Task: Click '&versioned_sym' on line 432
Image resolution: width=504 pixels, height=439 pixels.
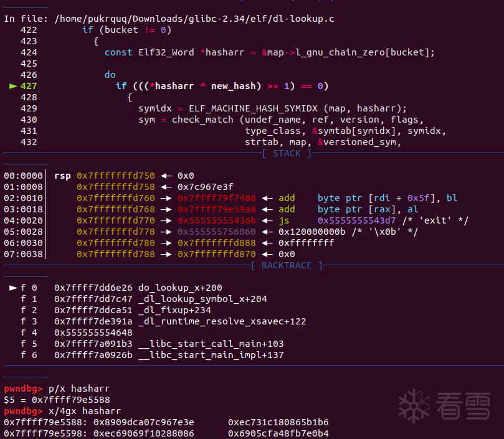Action: click(357, 142)
